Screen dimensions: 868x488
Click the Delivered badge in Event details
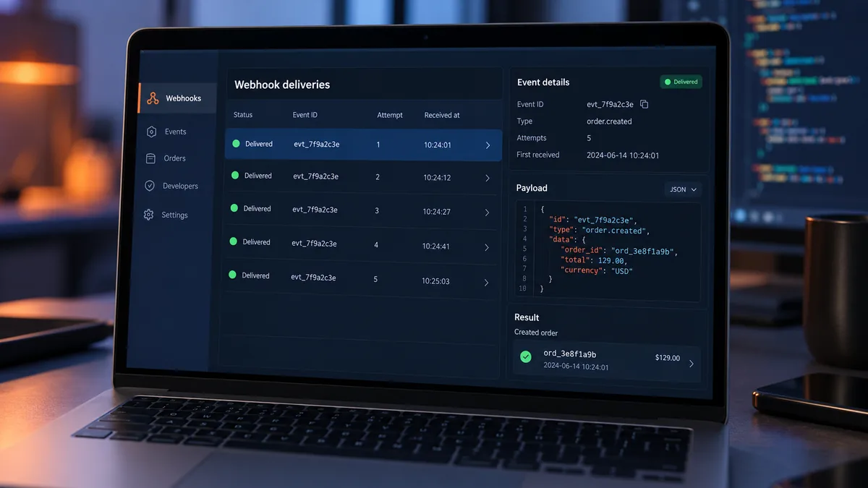(x=681, y=82)
